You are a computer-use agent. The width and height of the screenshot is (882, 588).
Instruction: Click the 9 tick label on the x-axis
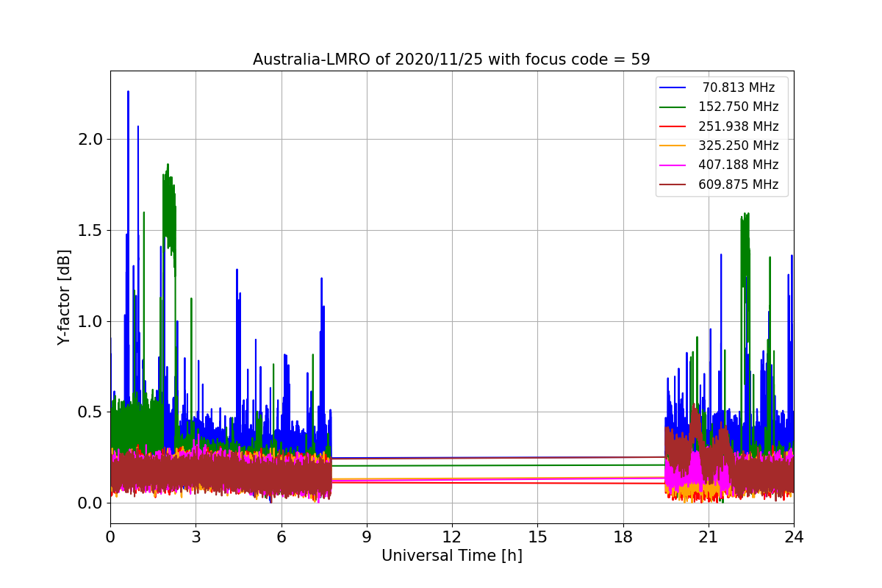367,537
